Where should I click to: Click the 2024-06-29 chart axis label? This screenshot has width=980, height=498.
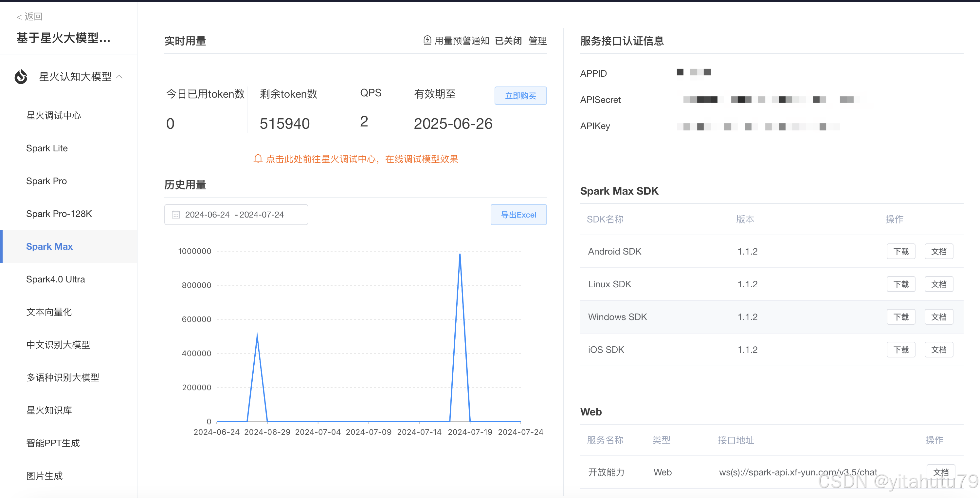coord(267,432)
